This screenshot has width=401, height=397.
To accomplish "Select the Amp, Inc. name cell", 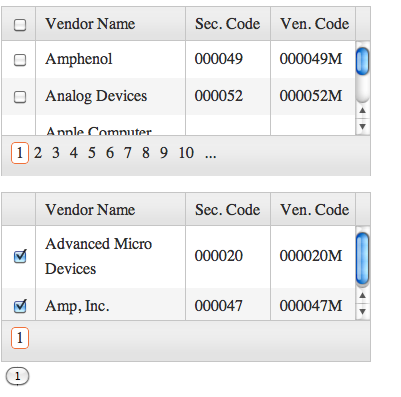I will [110, 305].
